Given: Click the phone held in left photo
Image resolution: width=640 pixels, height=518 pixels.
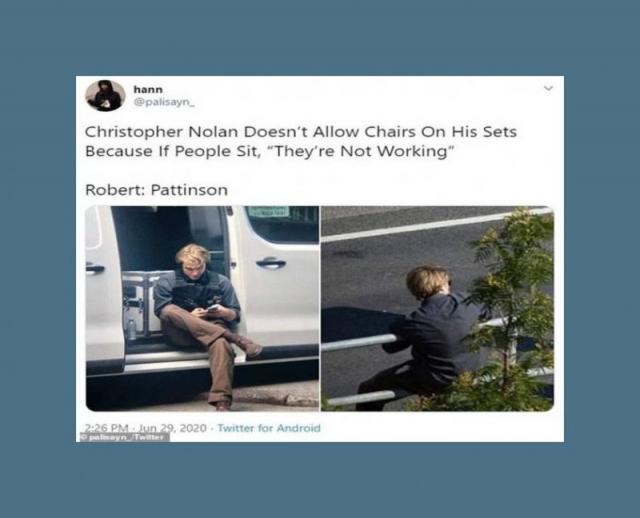Looking at the screenshot, I should 212,309.
